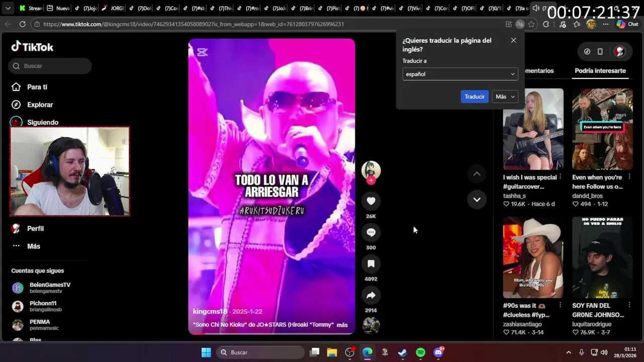Click the phone icon in TikTok header
The width and height of the screenshot is (644, 362).
point(600,51)
